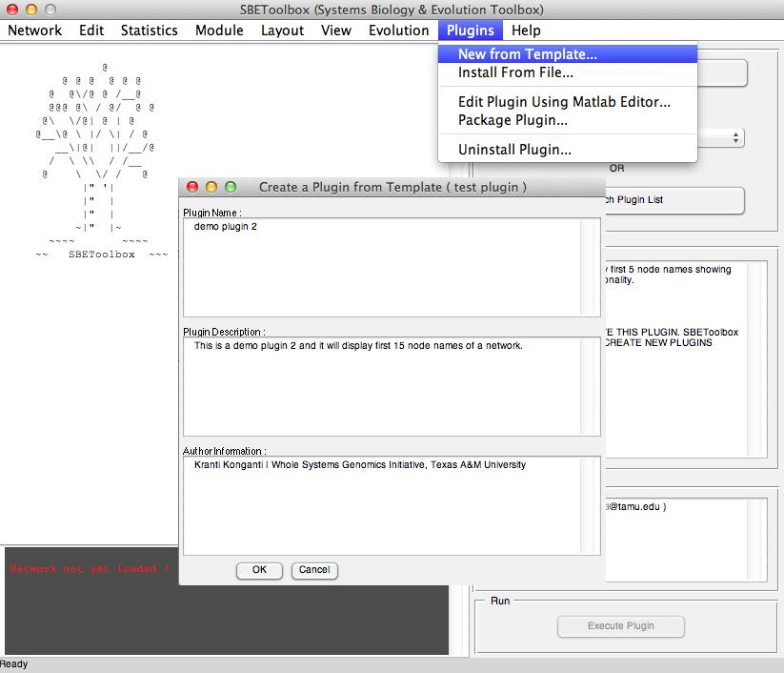Click the Plugin List button
Viewport: 784px width, 673px height.
674,200
